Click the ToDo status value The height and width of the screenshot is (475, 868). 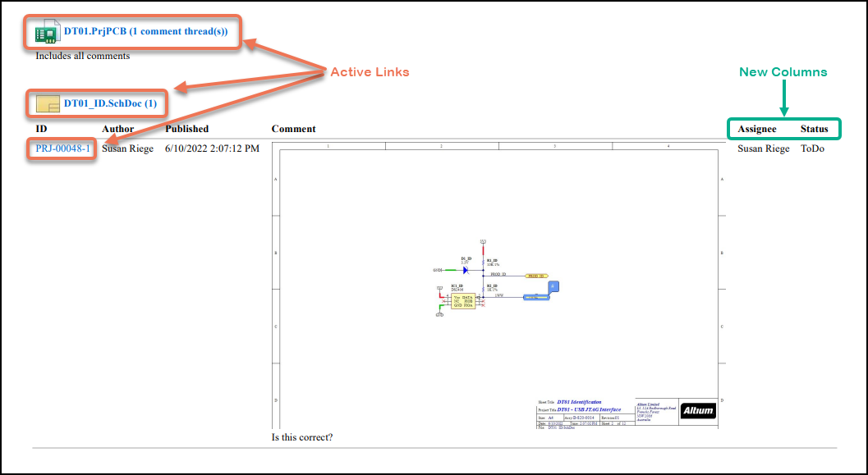[x=812, y=148]
